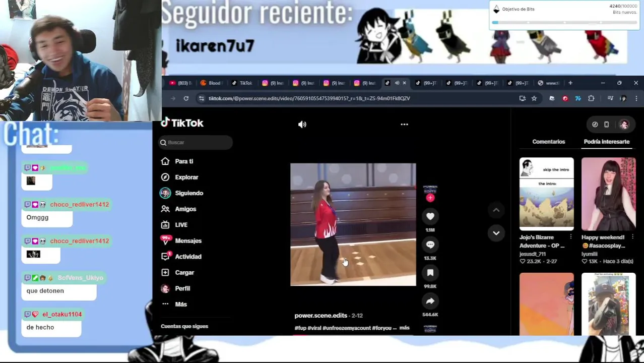Click the playing video area
Viewport: 644px width, 363px height.
tap(353, 224)
